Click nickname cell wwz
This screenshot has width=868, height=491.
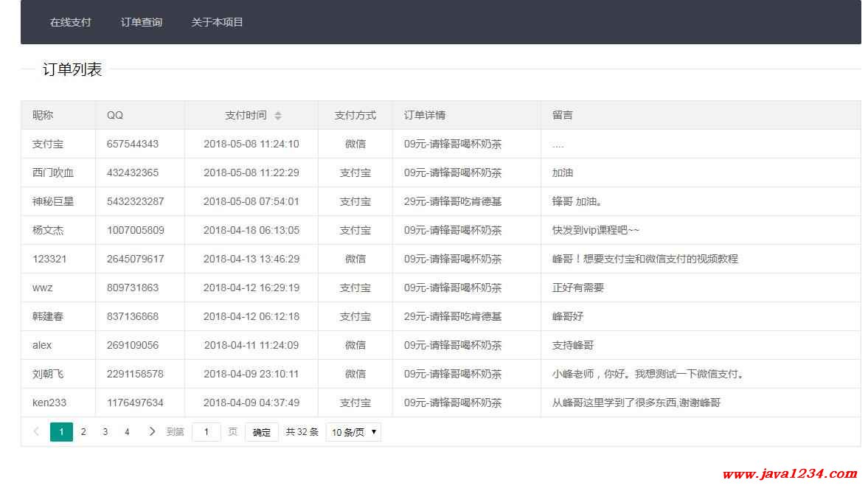[x=43, y=288]
